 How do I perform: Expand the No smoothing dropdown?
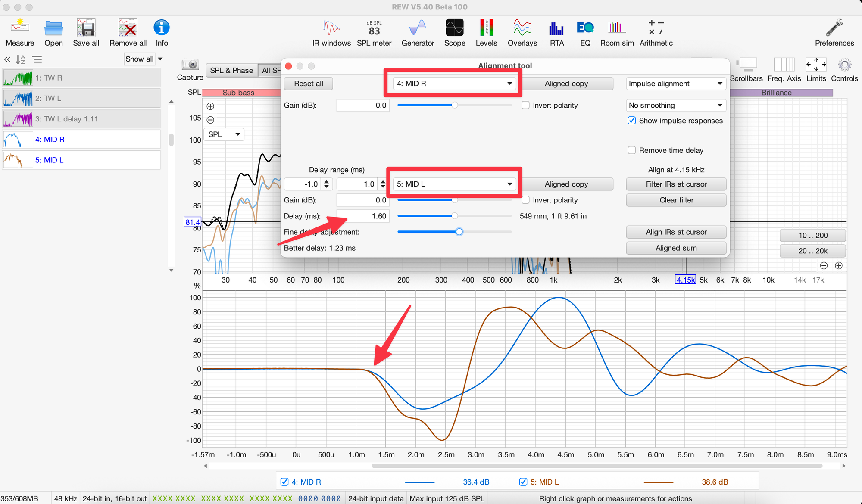(x=675, y=105)
